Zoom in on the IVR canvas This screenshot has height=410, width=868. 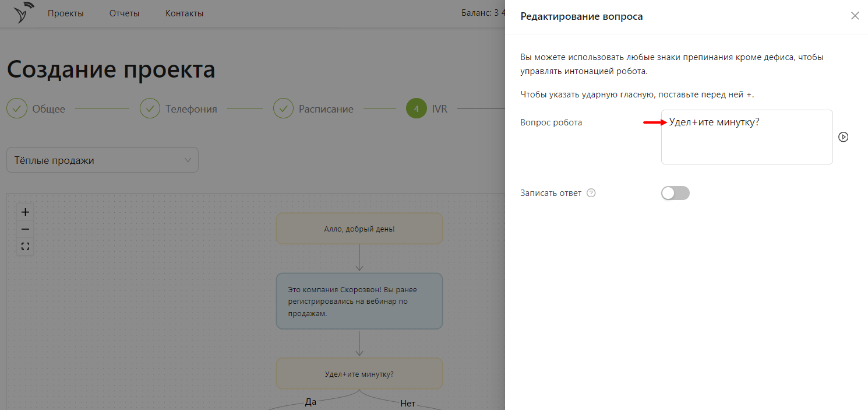[25, 212]
